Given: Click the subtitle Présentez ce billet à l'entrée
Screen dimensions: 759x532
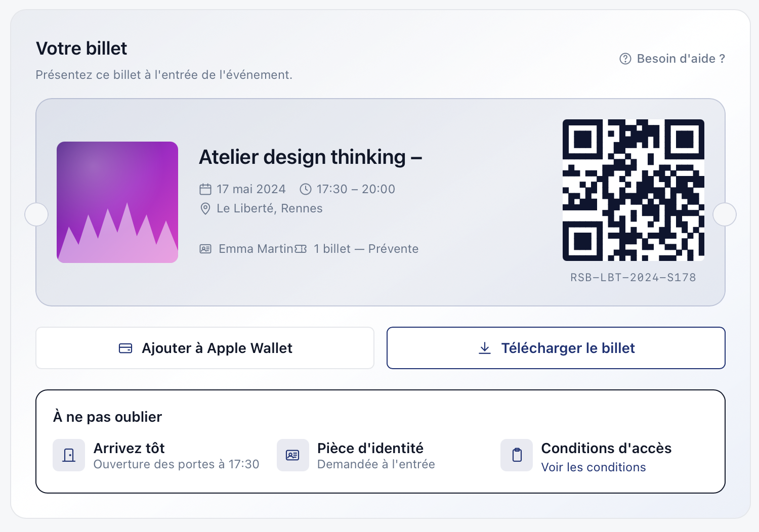Looking at the screenshot, I should [x=164, y=75].
